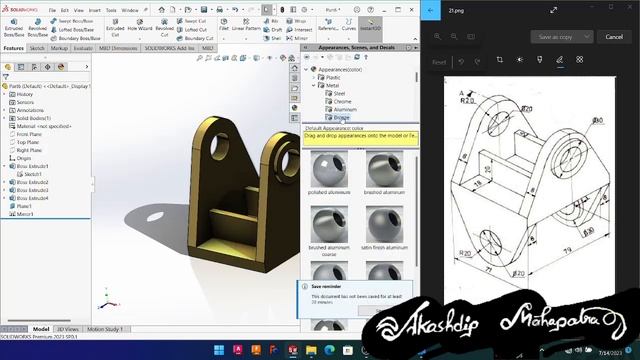This screenshot has width=640, height=360.
Task: Select the Revolved Boss/Base tool
Action: tap(38, 28)
